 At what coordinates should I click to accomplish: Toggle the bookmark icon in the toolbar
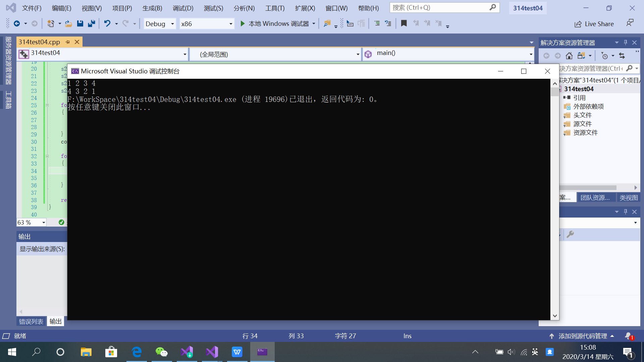click(x=404, y=23)
